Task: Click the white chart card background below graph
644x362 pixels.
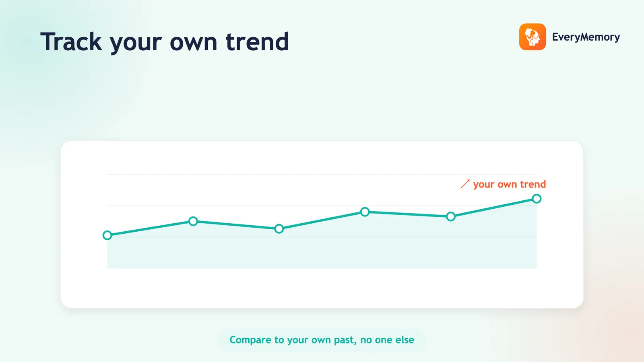Action: [322, 288]
